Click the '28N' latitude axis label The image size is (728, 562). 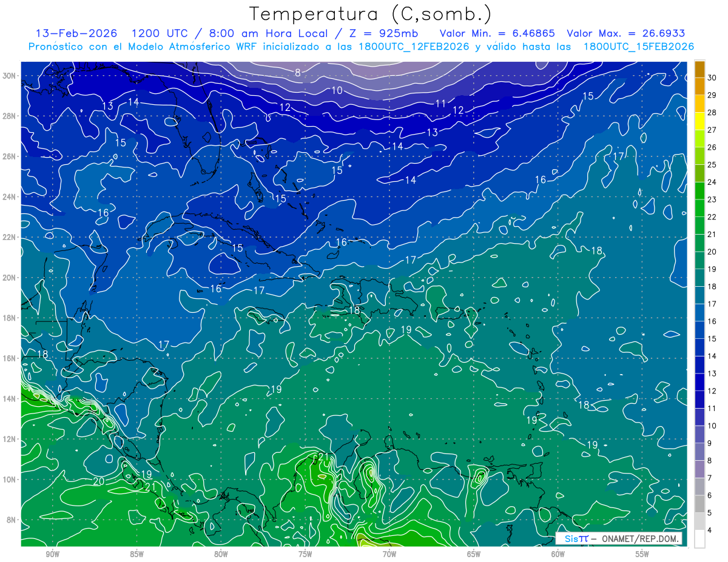(x=10, y=116)
